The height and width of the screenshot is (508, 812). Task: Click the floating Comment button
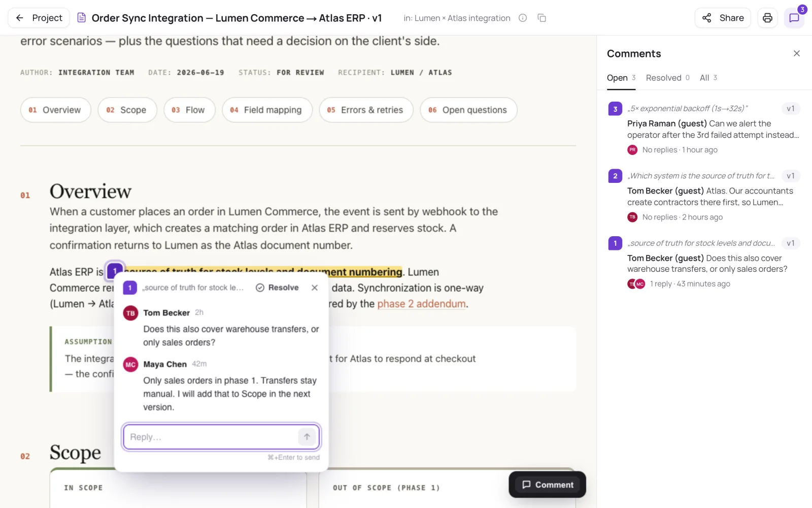pyautogui.click(x=547, y=485)
